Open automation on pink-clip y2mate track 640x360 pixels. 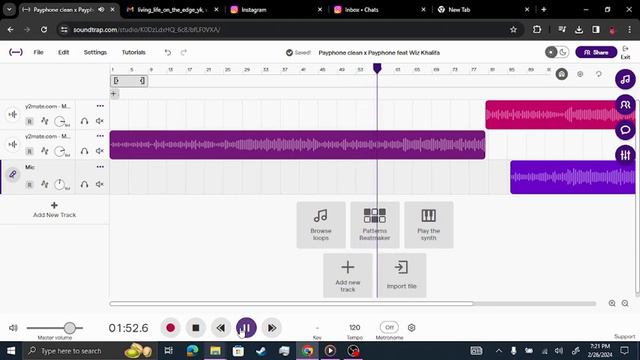[x=44, y=121]
